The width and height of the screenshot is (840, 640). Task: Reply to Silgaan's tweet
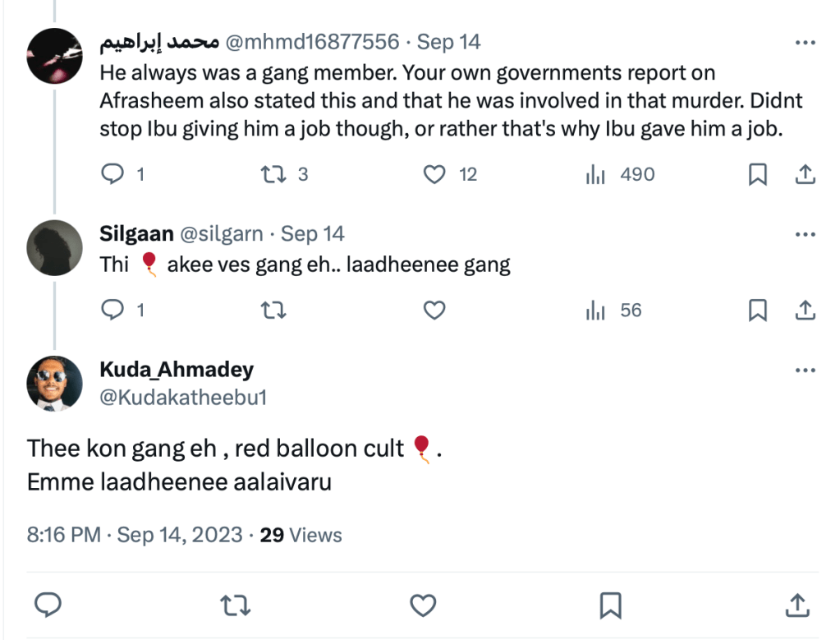coord(112,311)
